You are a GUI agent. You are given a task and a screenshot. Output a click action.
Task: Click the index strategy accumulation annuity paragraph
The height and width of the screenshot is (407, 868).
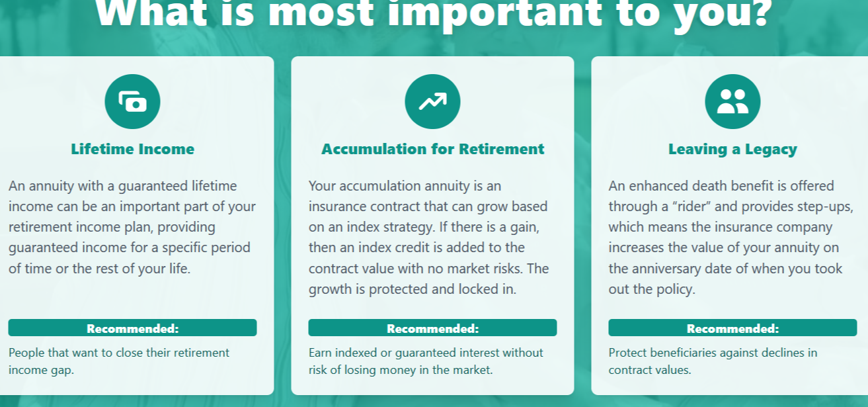coord(428,237)
